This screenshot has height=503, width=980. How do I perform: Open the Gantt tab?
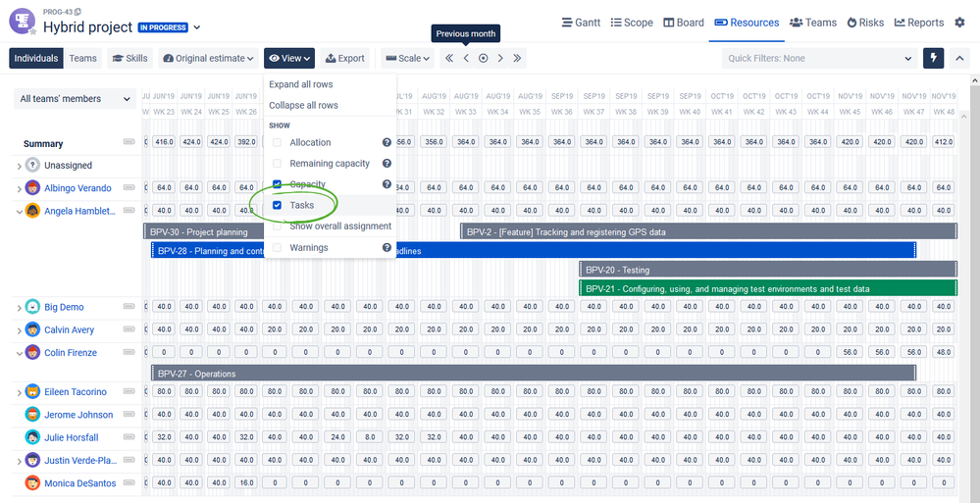[582, 23]
